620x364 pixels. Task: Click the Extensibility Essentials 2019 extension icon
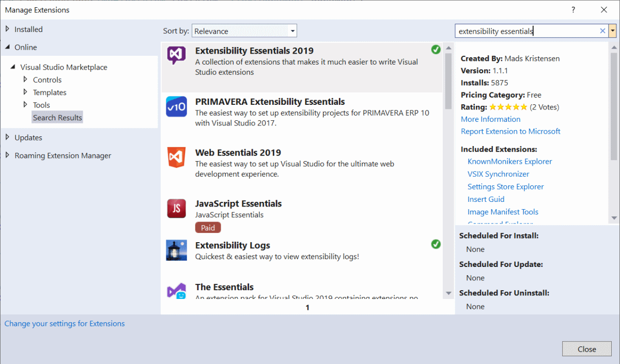click(176, 55)
